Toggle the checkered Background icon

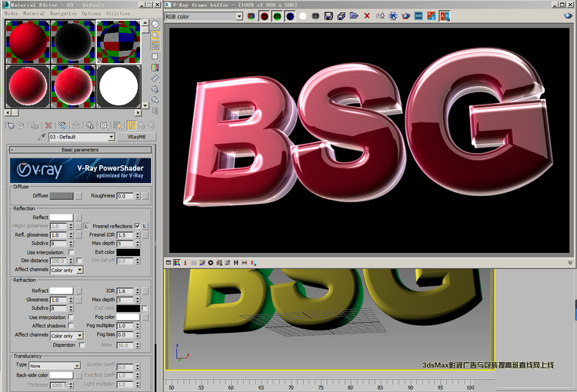[x=155, y=46]
